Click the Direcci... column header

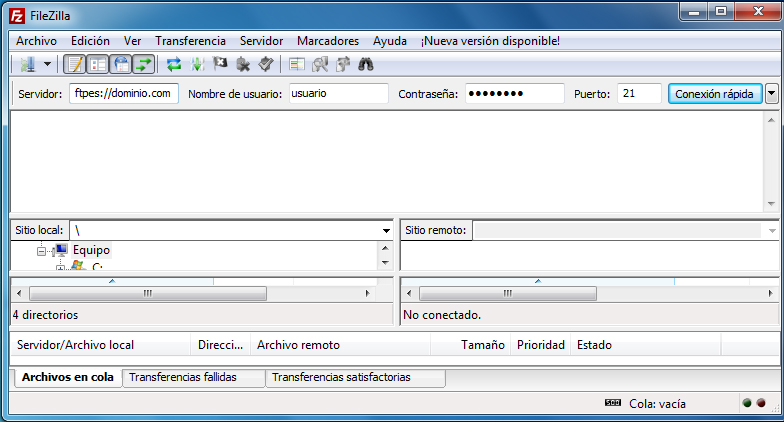point(220,345)
